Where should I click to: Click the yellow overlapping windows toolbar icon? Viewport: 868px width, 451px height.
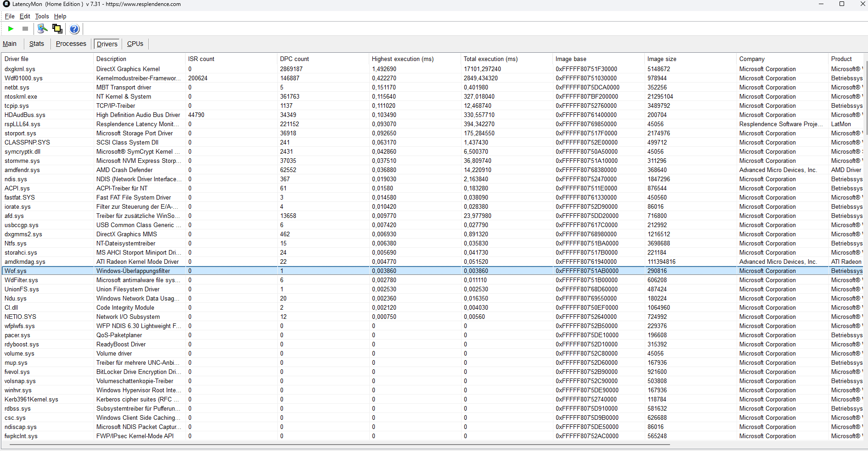pos(57,29)
